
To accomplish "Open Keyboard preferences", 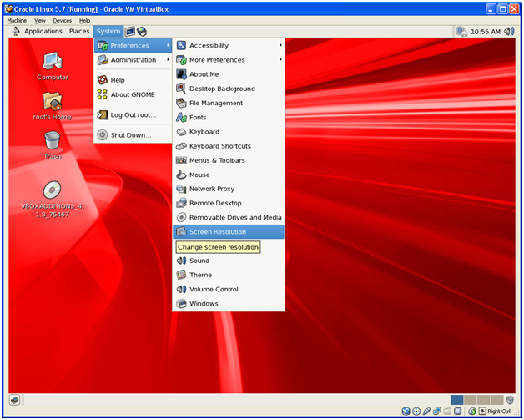I will pos(229,132).
